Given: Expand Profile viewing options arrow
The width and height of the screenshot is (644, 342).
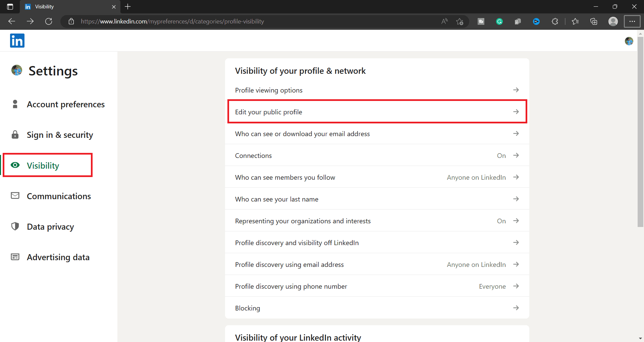Looking at the screenshot, I should (x=516, y=90).
